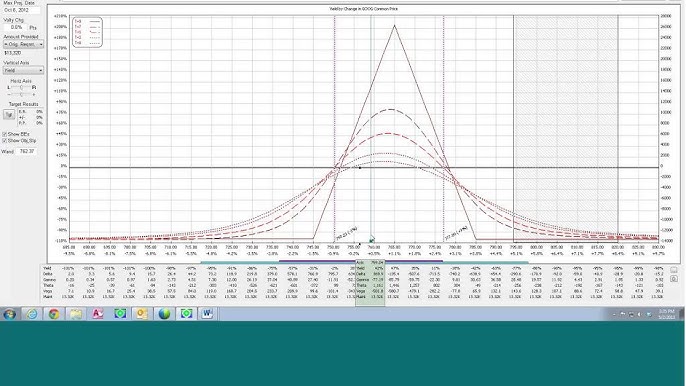Screen dimensions: 686x386
Task: Click the Action Center flag tray icon
Action: pyautogui.click(x=623, y=314)
